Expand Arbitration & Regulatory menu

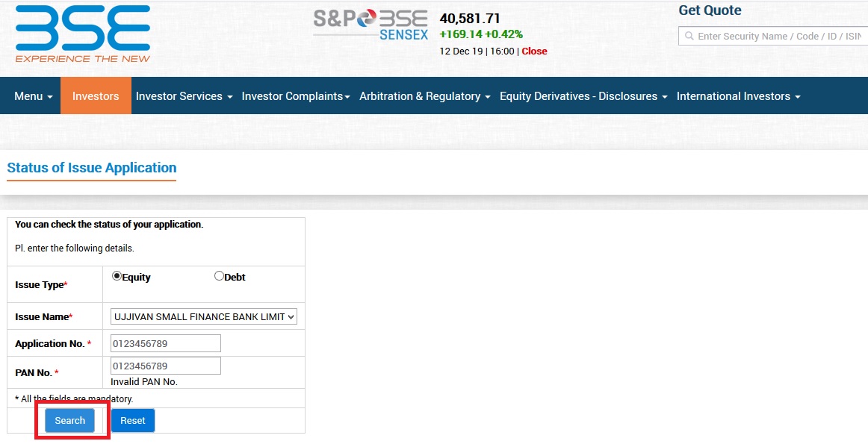[424, 96]
